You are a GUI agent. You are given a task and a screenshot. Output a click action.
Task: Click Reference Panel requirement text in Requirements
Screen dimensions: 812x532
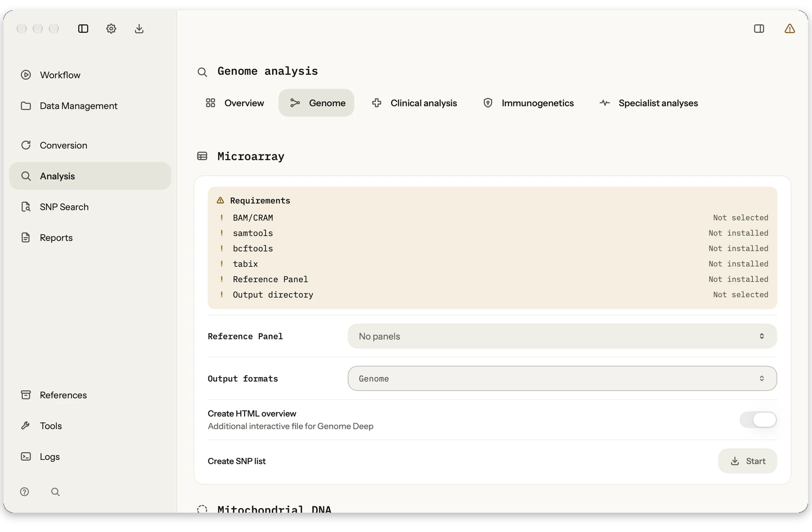(270, 279)
